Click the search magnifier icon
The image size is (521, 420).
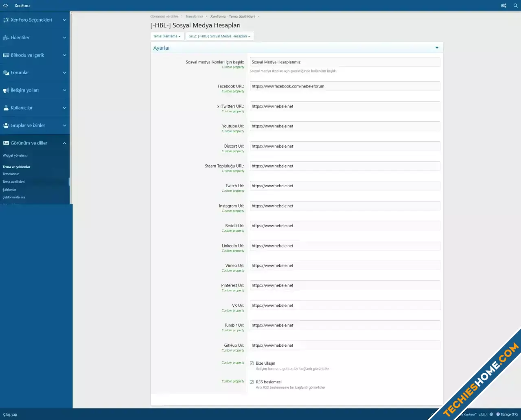point(515,6)
